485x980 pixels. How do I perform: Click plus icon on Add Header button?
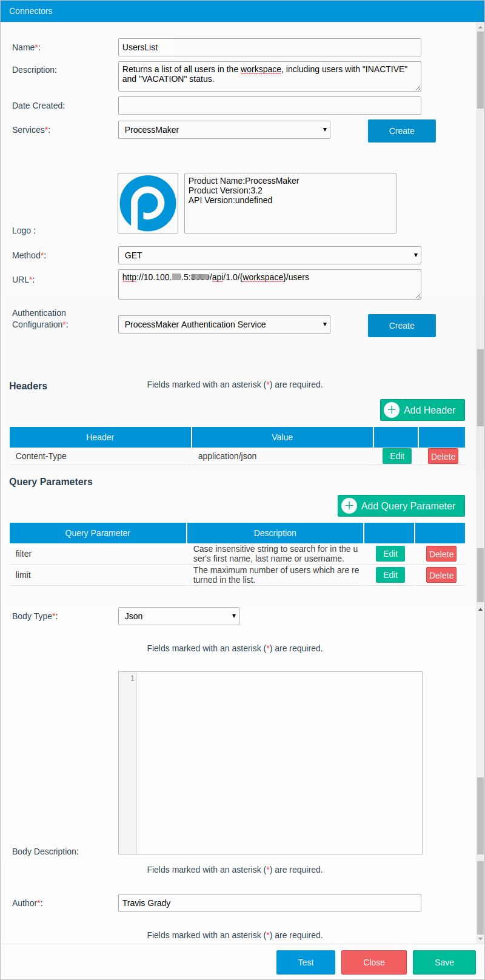pyautogui.click(x=392, y=410)
